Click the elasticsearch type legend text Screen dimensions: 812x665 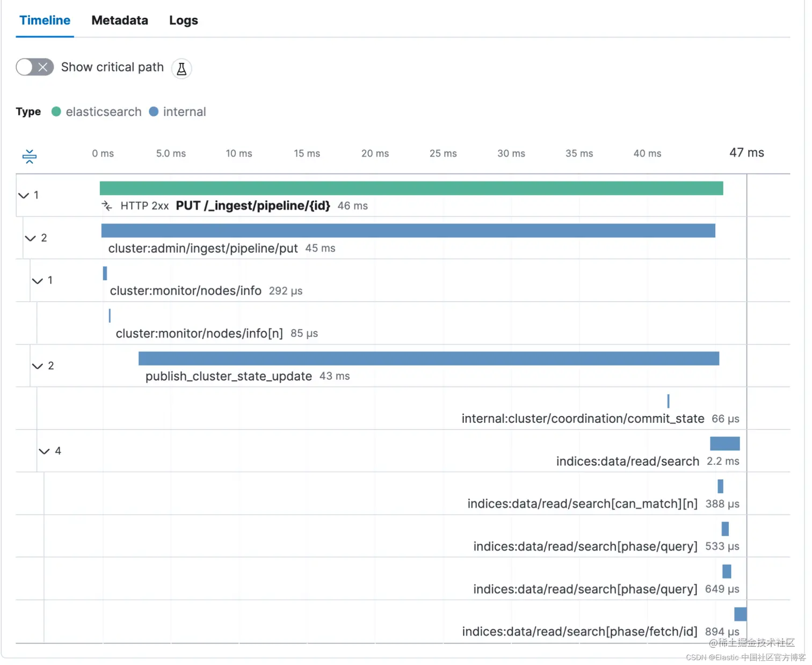click(x=104, y=112)
